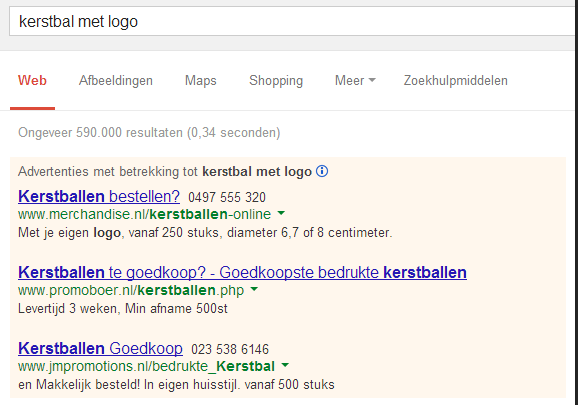
Task: Open 'Kerstballen te goedkoop?' ad link
Action: click(x=242, y=272)
